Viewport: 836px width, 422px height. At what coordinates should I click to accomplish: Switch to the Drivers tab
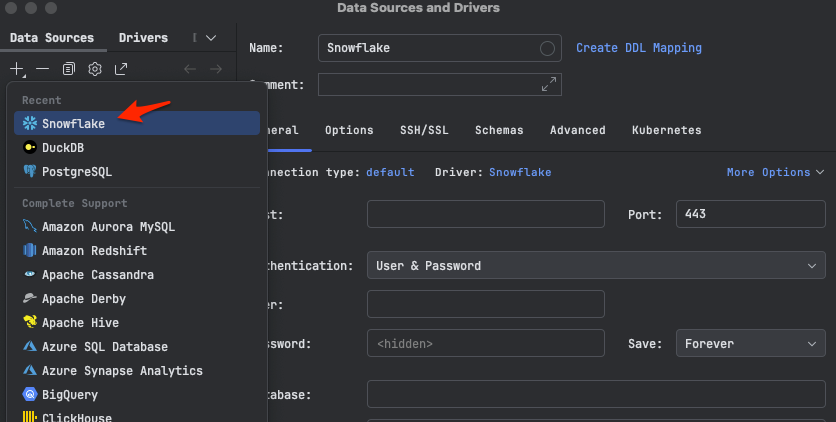coord(143,38)
